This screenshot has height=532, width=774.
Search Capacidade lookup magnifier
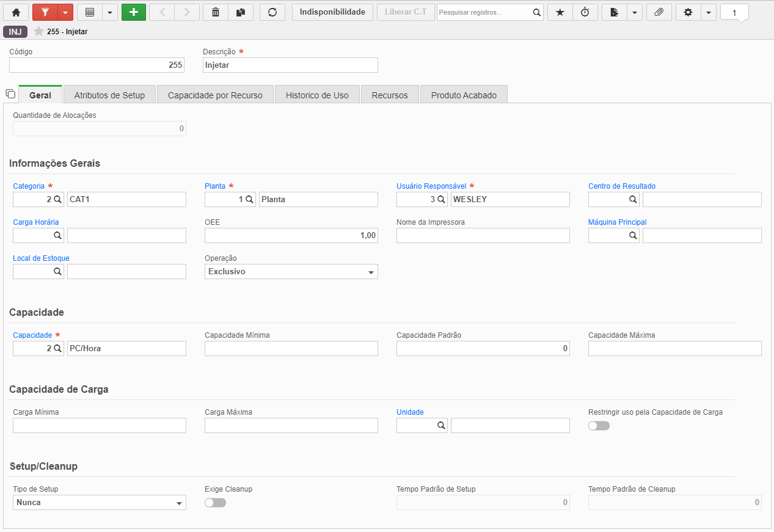pyautogui.click(x=57, y=348)
